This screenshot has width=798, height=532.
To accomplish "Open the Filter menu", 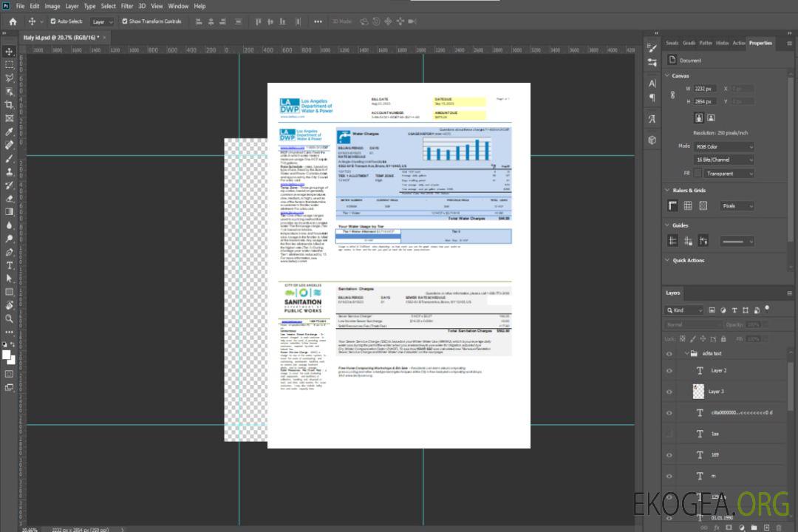I will point(127,6).
